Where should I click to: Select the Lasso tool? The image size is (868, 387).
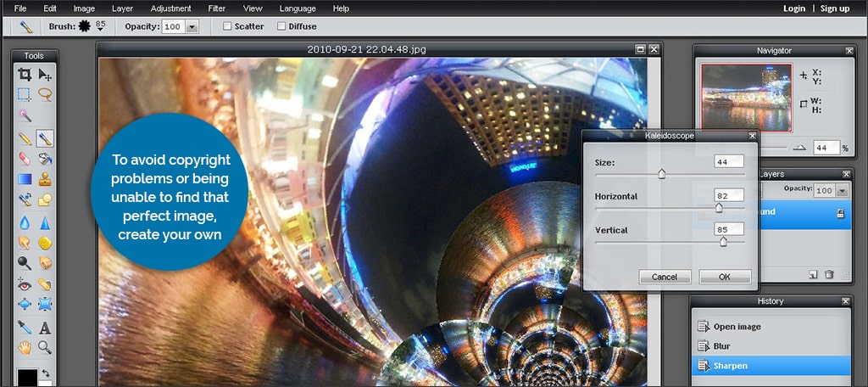point(45,95)
